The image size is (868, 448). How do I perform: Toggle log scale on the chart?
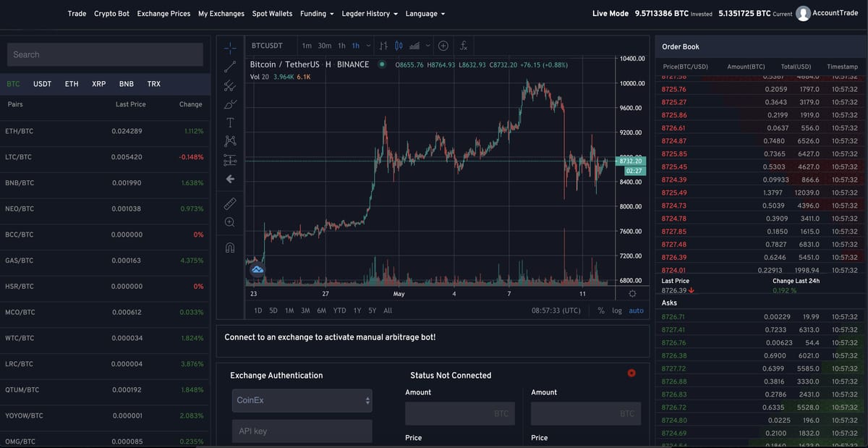pos(616,310)
